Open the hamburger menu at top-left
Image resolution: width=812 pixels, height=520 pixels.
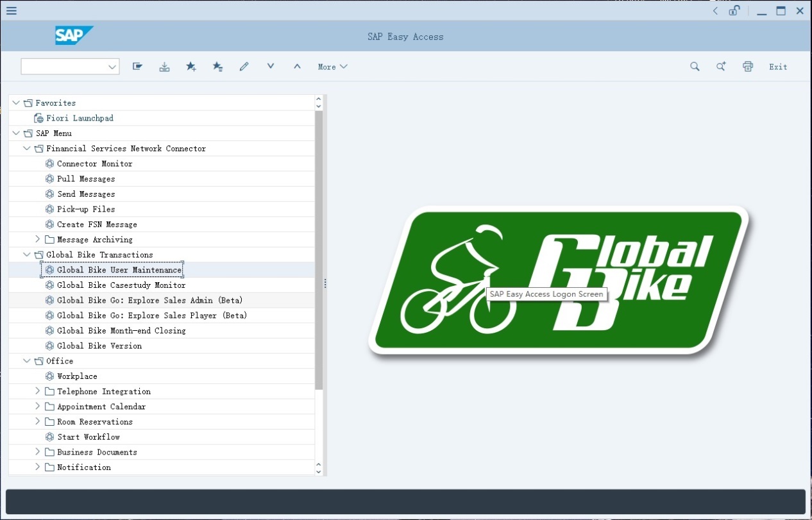(12, 10)
